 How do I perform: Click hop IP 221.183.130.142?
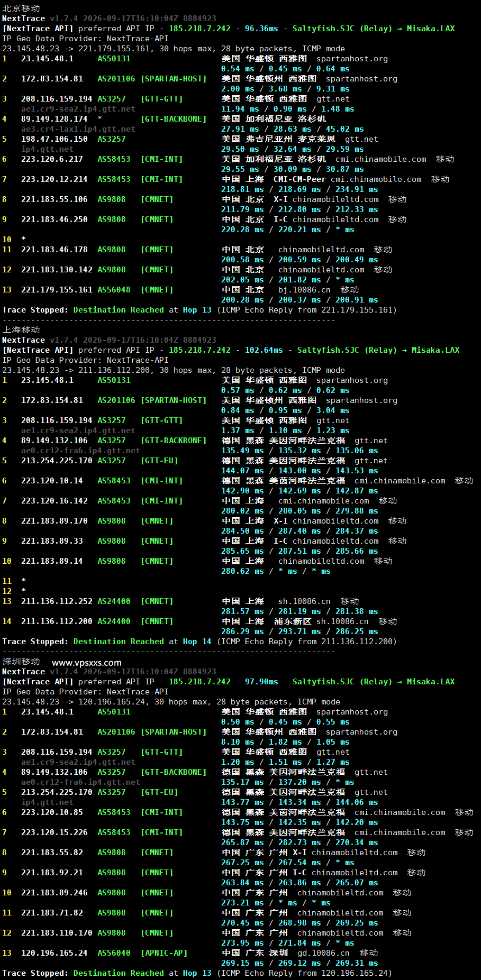coord(57,270)
